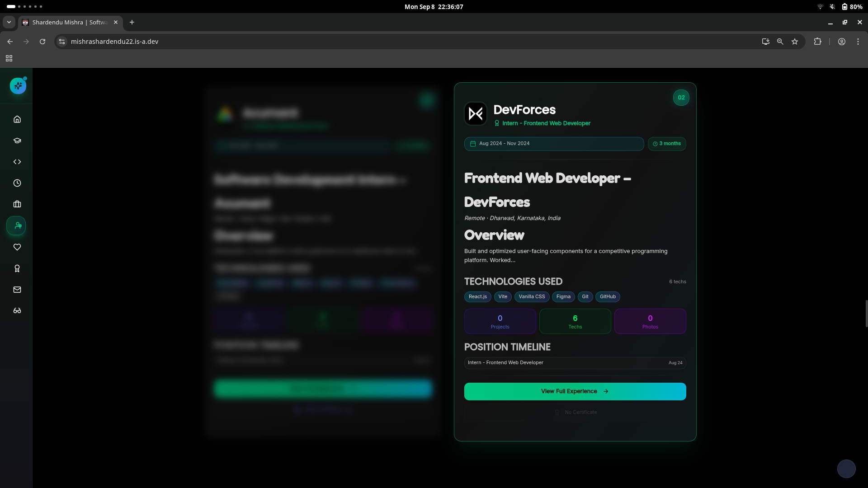Open the Education graduation cap icon
The width and height of the screenshot is (868, 488).
coord(17,141)
